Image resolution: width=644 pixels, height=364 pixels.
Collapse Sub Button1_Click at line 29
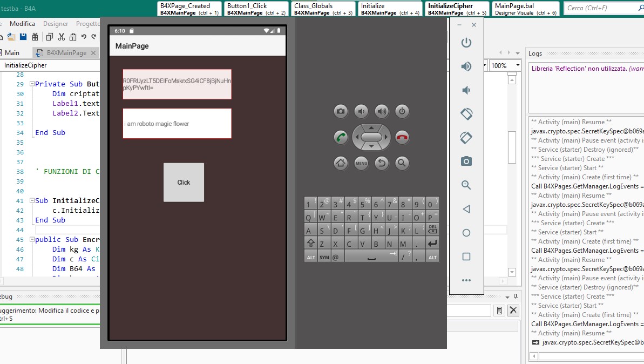point(32,84)
